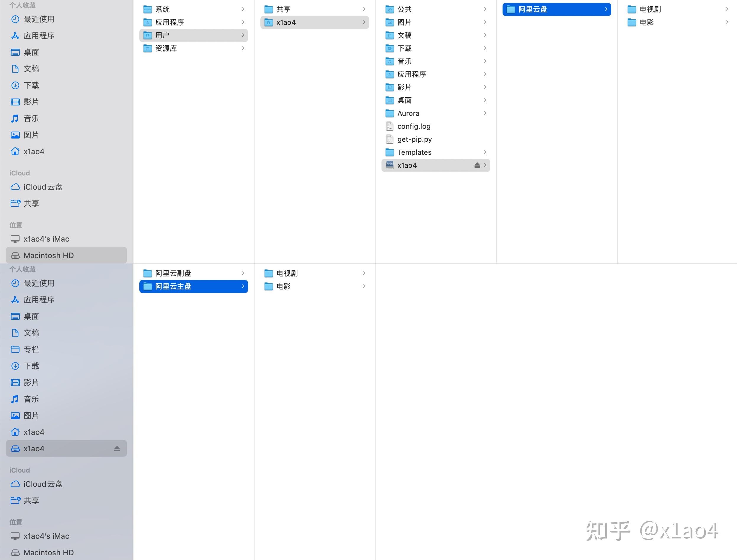Eject the x1ao4 FUSE volume in the column

pyautogui.click(x=477, y=165)
